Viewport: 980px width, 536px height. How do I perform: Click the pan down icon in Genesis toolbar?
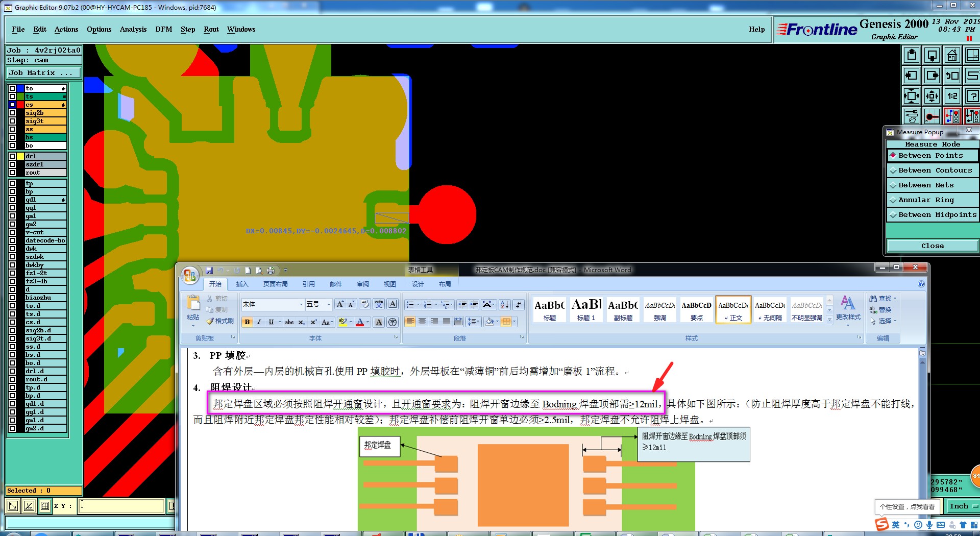(932, 55)
